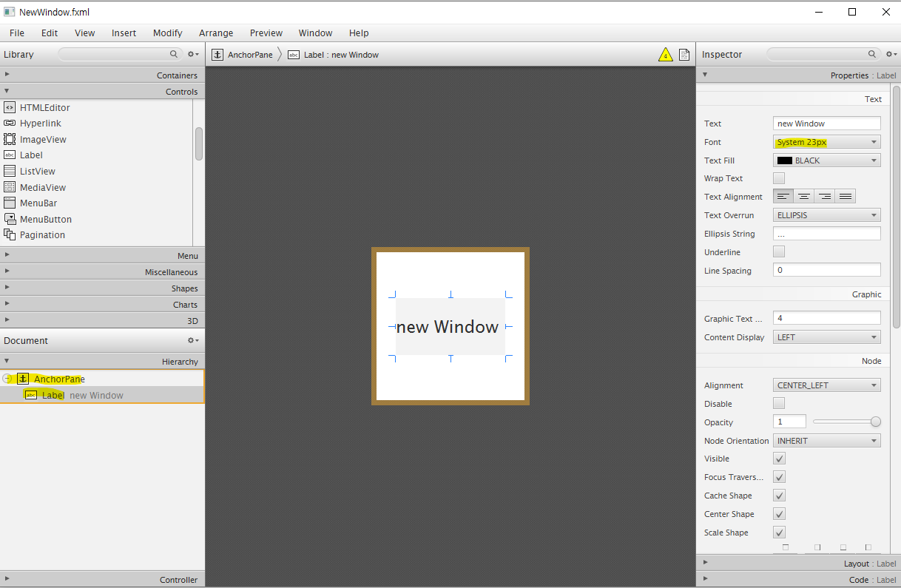This screenshot has height=588, width=901.
Task: Expand the Charts library section
Action: click(x=102, y=304)
